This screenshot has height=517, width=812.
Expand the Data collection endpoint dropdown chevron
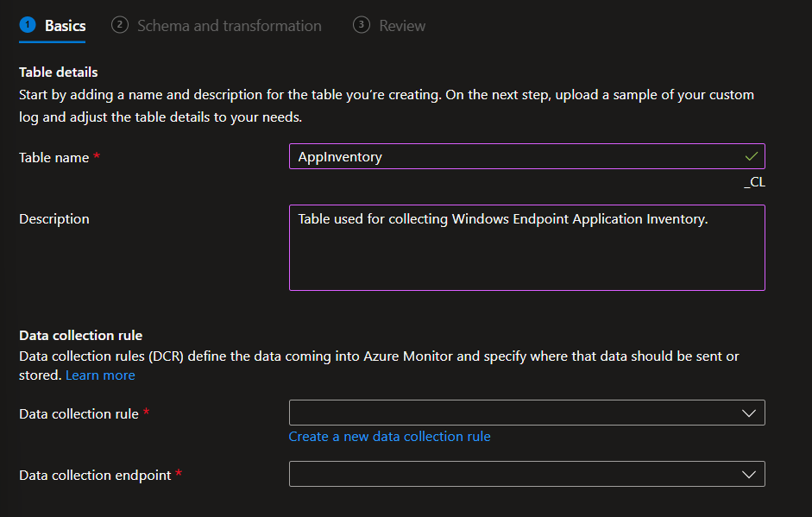749,474
